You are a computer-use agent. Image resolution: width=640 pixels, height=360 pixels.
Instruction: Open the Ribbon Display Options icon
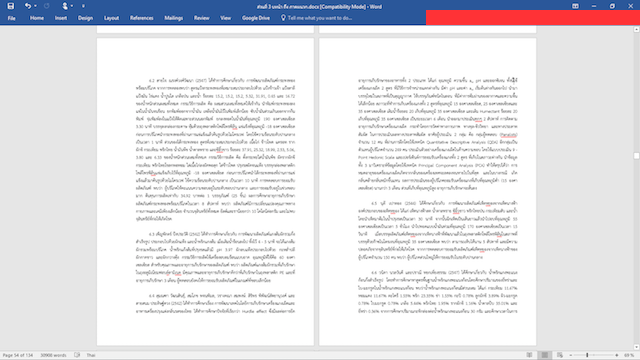click(x=575, y=6)
